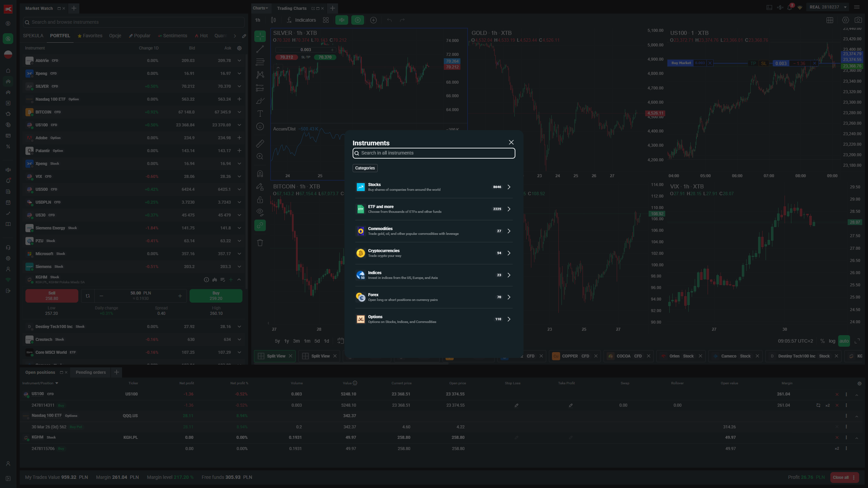Screen dimensions: 868x488
Task: Click the Stocks category icon
Action: 360,187
